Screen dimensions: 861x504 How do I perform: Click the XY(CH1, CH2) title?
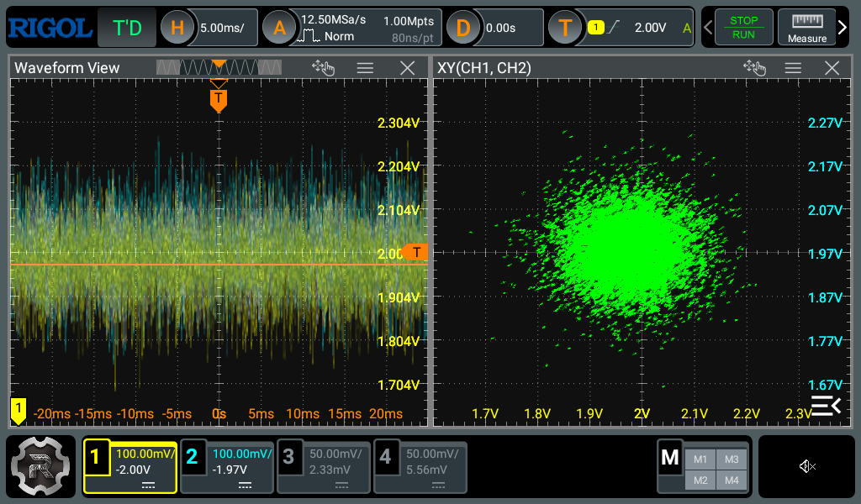coord(483,68)
